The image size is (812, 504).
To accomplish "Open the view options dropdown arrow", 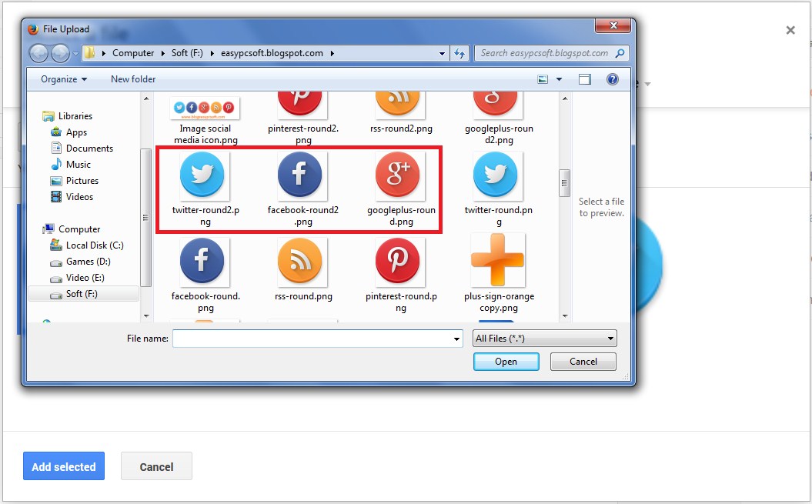I will tap(559, 79).
